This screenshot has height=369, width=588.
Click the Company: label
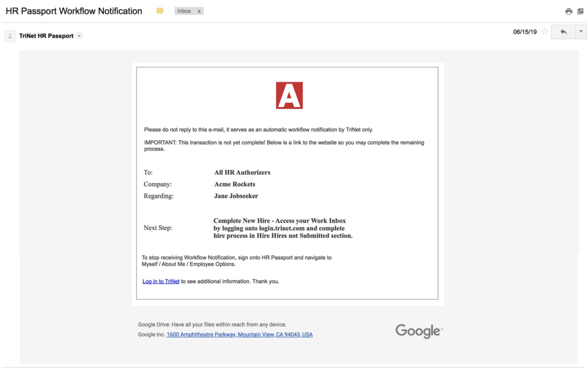pos(158,184)
